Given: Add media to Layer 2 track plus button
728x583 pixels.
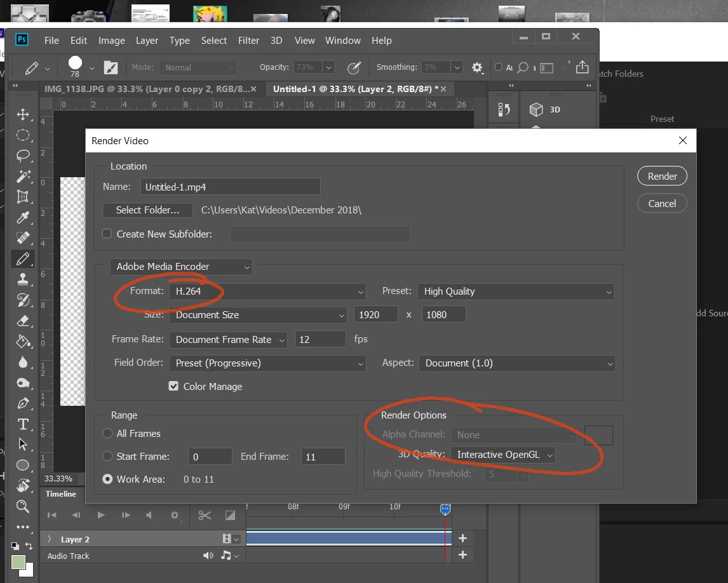Looking at the screenshot, I should click(x=462, y=539).
